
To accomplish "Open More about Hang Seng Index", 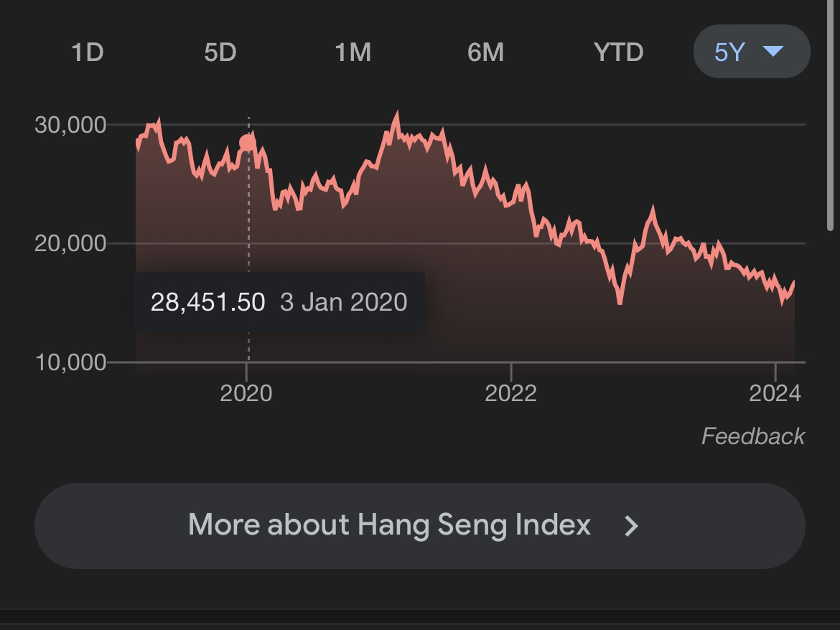I will (420, 526).
